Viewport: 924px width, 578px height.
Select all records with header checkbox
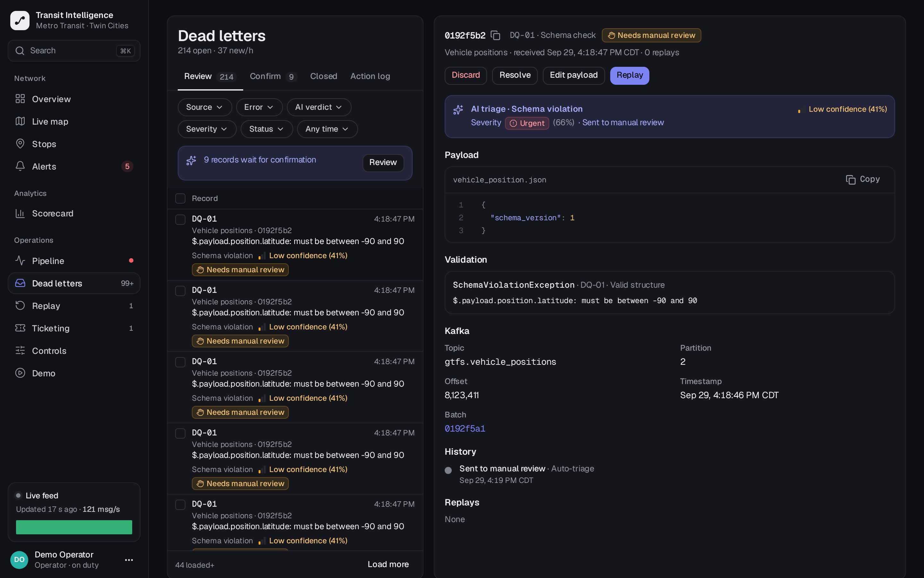point(180,198)
